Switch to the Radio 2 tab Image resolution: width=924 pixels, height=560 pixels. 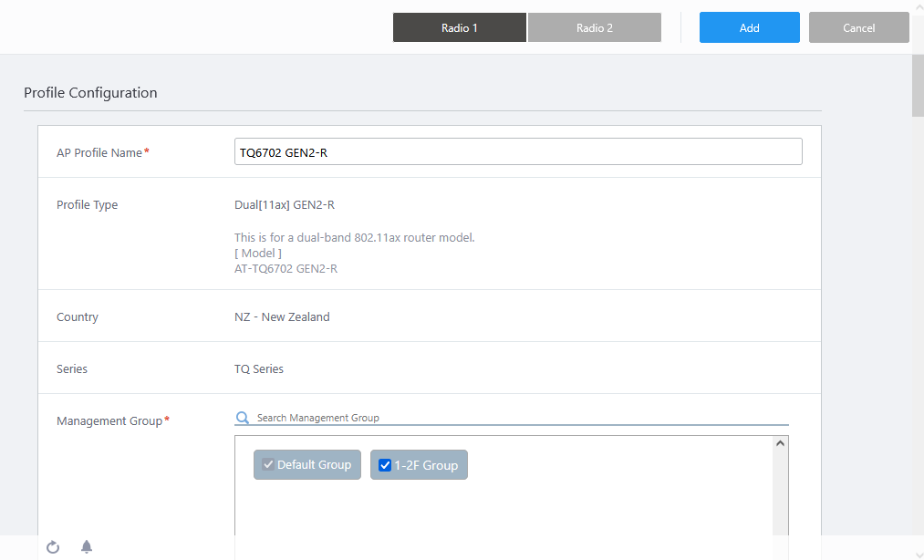click(595, 27)
